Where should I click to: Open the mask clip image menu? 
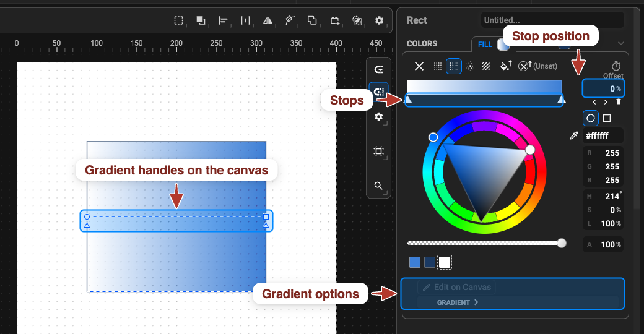357,20
